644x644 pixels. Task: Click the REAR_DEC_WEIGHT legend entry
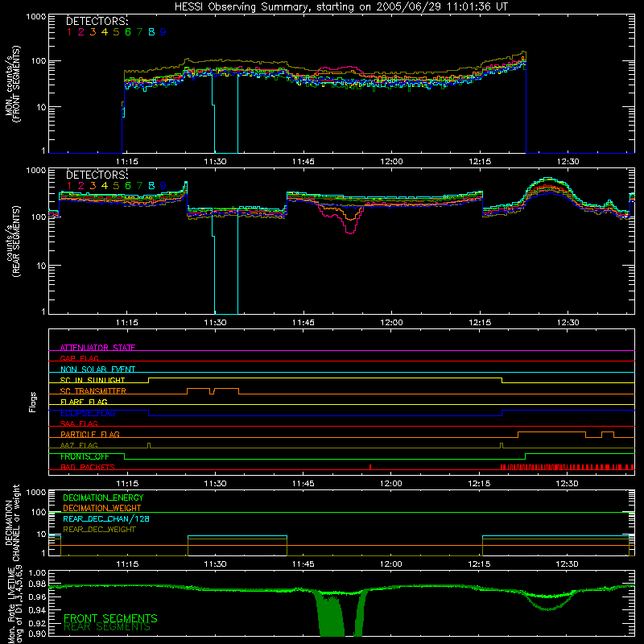[x=99, y=530]
